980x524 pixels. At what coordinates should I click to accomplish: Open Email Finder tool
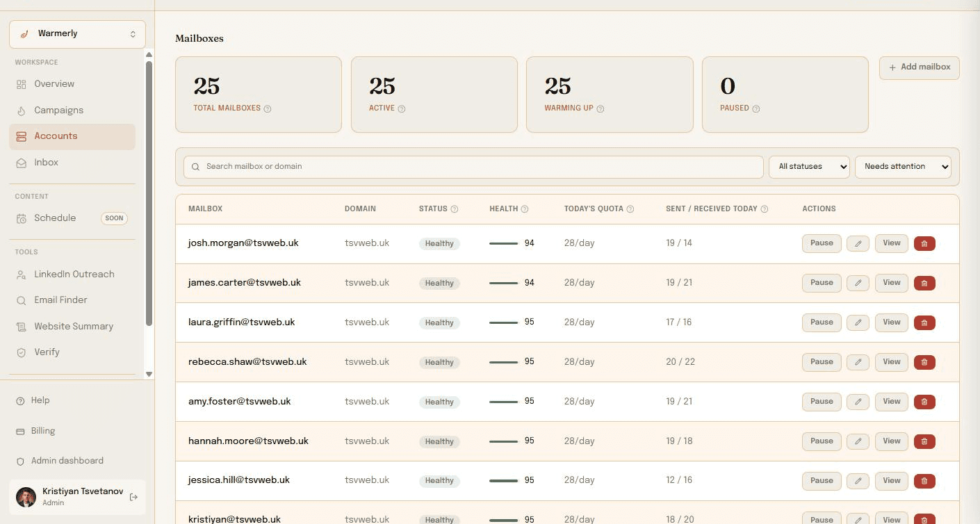tap(72, 300)
